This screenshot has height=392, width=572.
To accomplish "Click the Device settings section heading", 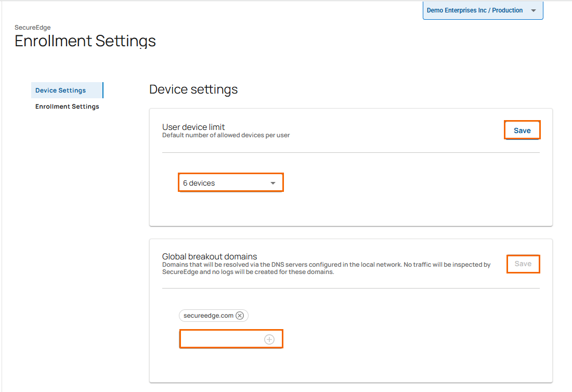I will (x=193, y=89).
